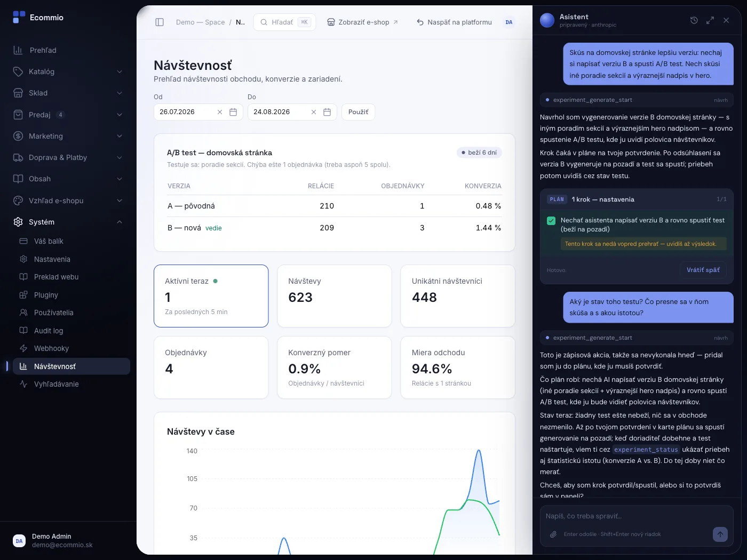This screenshot has width=747, height=560.
Task: Click the DA avatar in top bar
Action: [509, 22]
